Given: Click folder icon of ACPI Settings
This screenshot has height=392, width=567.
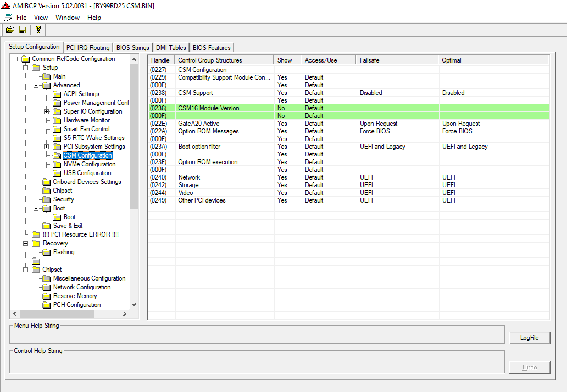Looking at the screenshot, I should coord(57,94).
